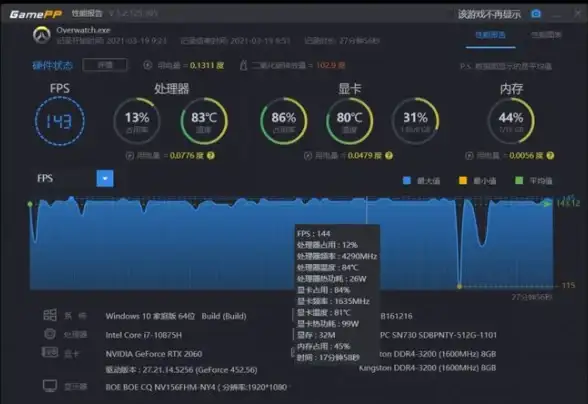Image resolution: width=588 pixels, height=404 pixels.
Task: Click the power icon left of 0.0056 reading
Action: [469, 156]
